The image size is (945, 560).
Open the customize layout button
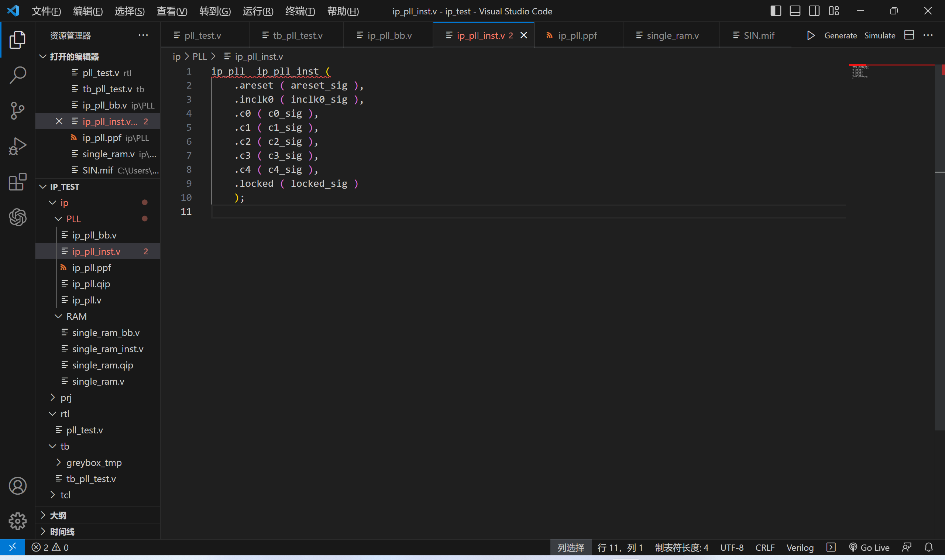[834, 11]
